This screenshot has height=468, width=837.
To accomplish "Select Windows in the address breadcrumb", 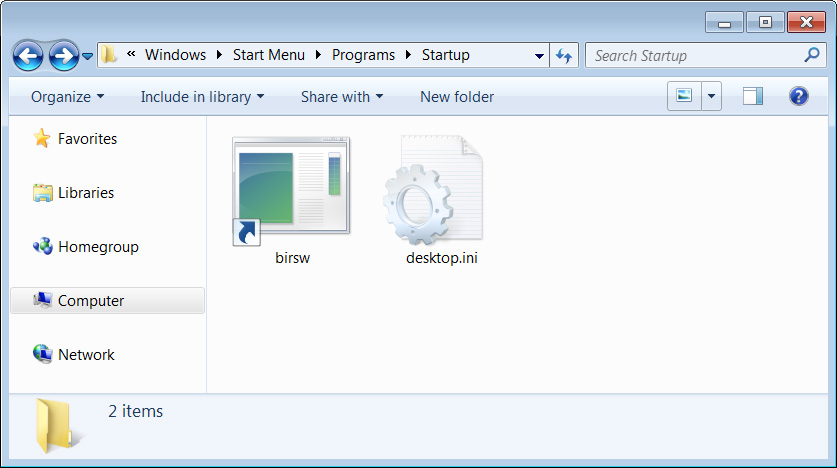I will tap(175, 55).
